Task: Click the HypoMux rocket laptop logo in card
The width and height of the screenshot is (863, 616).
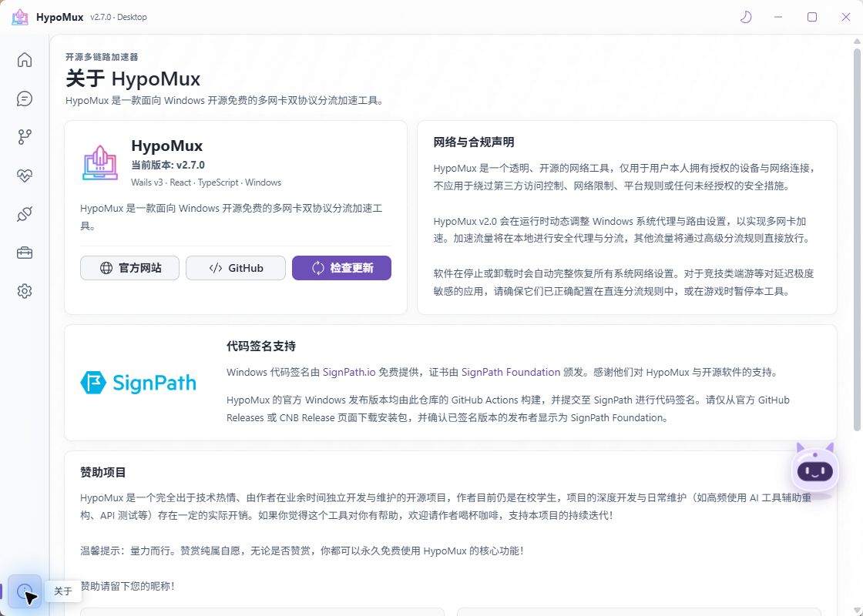Action: (99, 162)
